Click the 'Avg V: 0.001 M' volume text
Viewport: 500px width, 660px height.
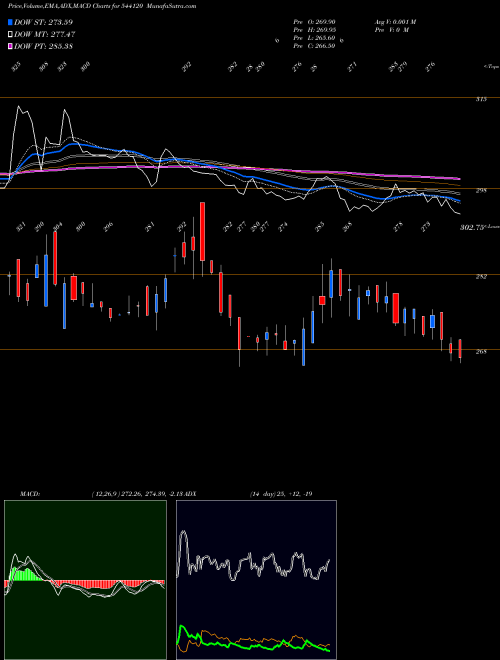[395, 22]
